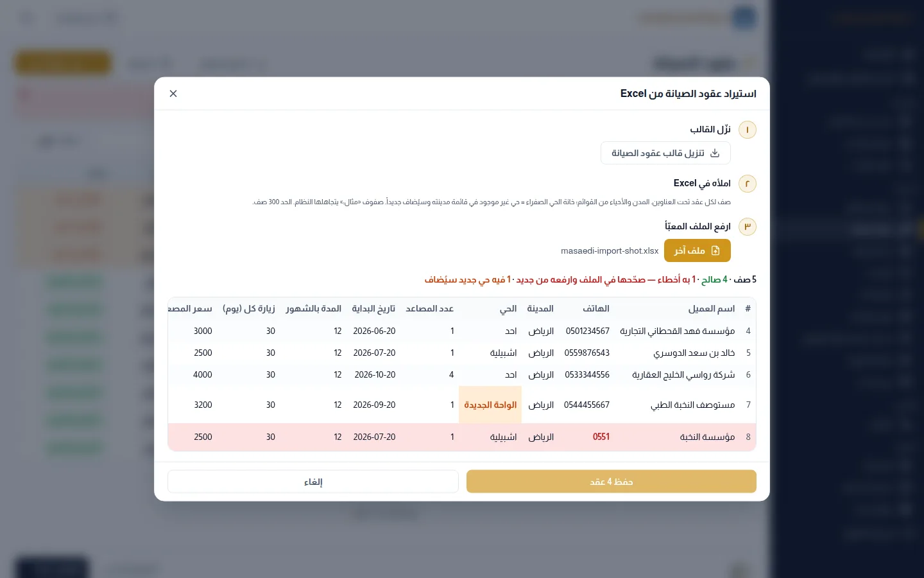Image resolution: width=924 pixels, height=578 pixels.
Task: Click phone number 0501234567
Action: (588, 331)
